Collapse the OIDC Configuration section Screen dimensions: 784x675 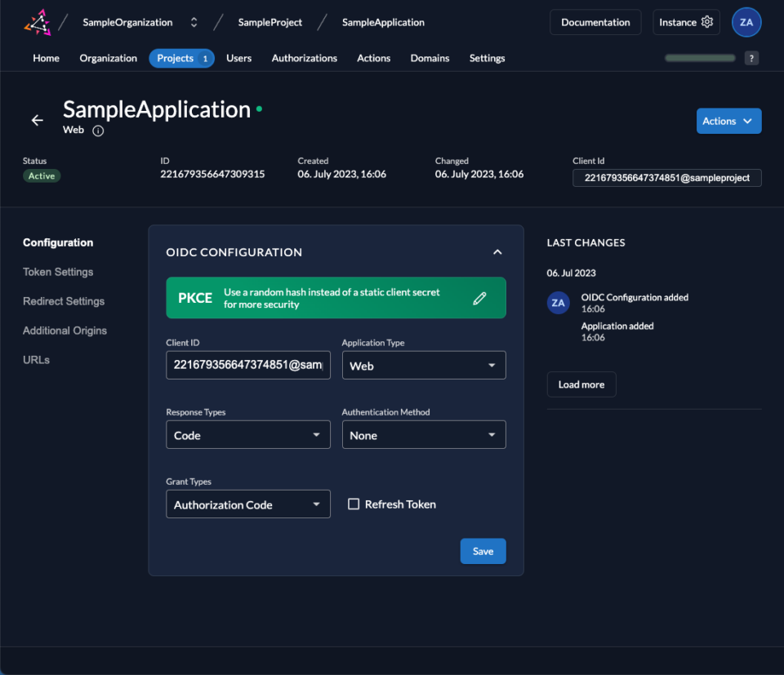click(497, 252)
